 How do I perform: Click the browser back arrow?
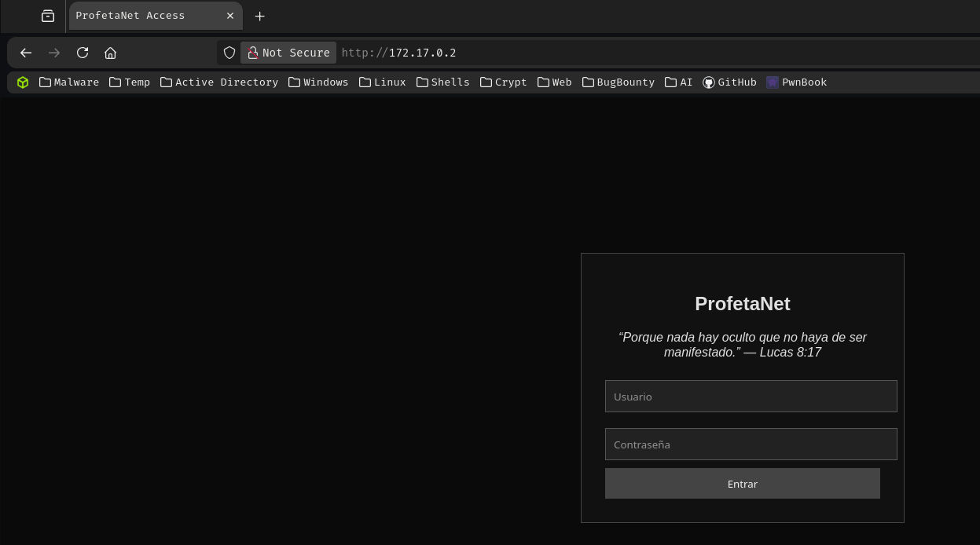(x=26, y=53)
